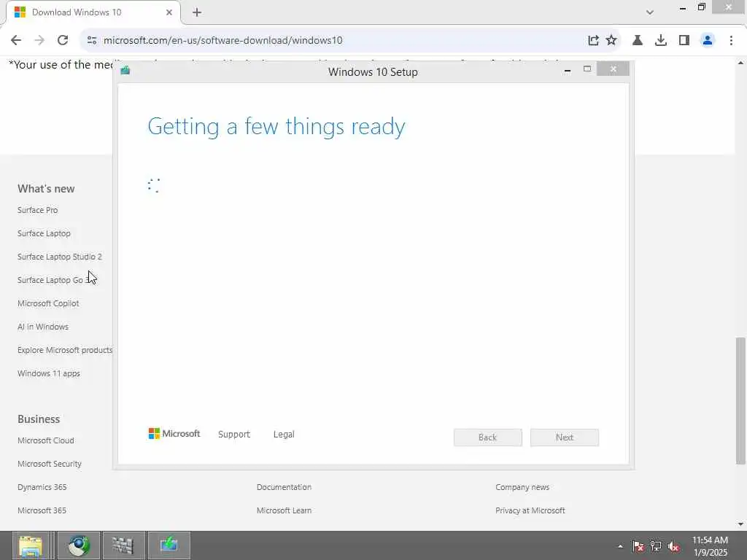Close the Windows 10 Setup window

point(613,69)
